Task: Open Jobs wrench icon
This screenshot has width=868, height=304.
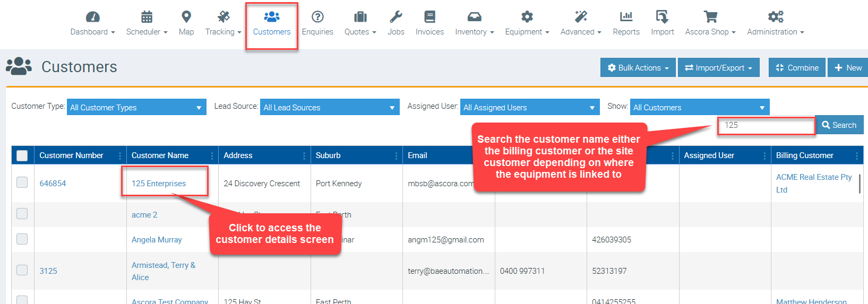Action: point(396,17)
